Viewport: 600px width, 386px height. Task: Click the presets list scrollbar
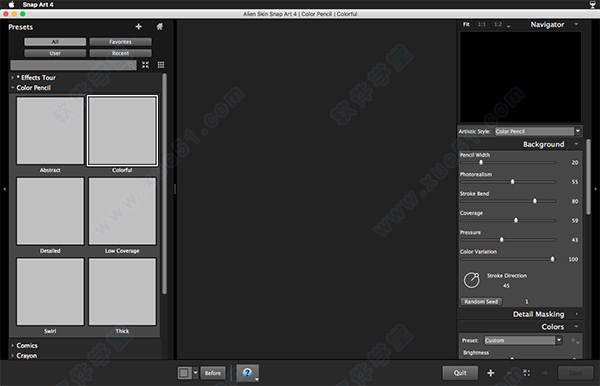165,184
